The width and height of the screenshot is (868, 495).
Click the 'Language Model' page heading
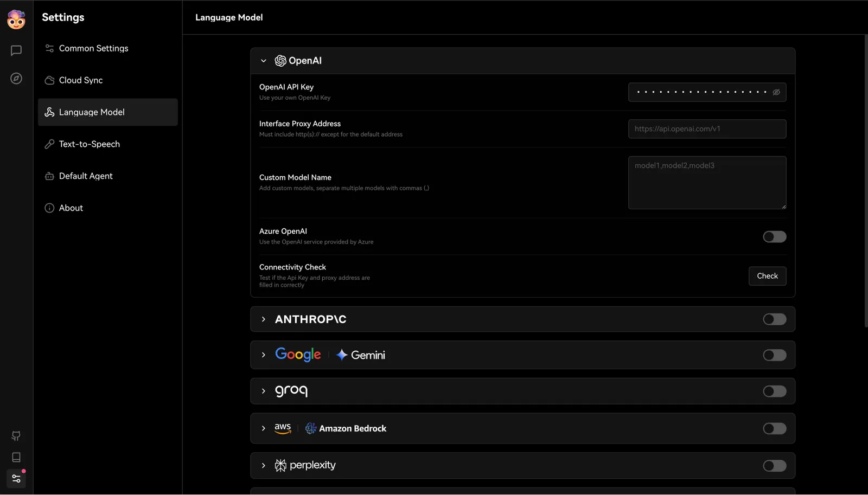click(x=229, y=17)
